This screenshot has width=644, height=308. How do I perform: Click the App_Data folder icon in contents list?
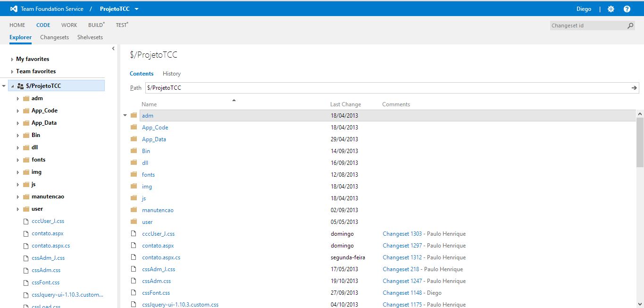[134, 139]
